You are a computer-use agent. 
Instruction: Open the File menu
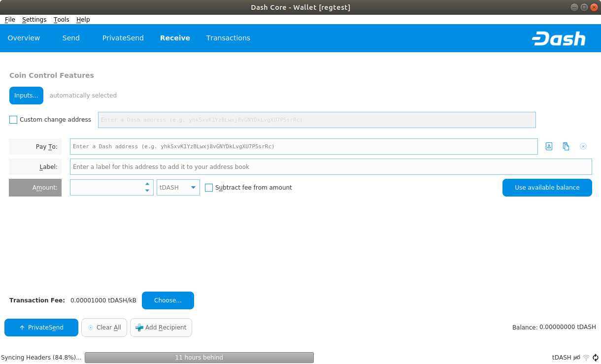point(10,19)
